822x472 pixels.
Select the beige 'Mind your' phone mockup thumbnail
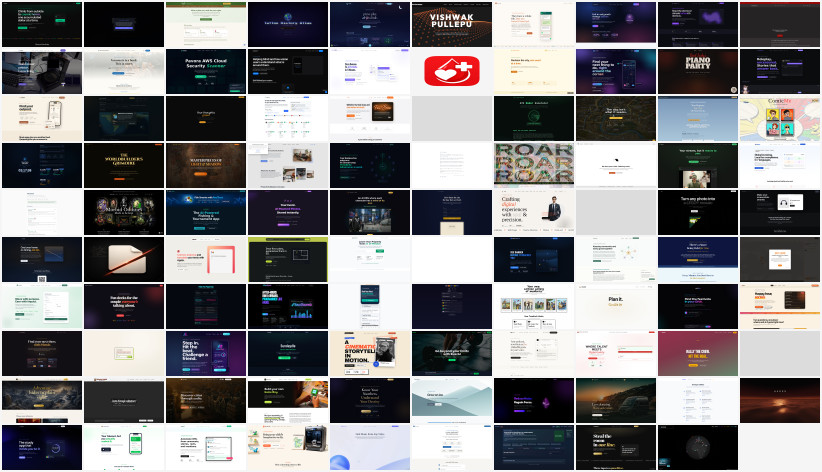click(x=42, y=119)
